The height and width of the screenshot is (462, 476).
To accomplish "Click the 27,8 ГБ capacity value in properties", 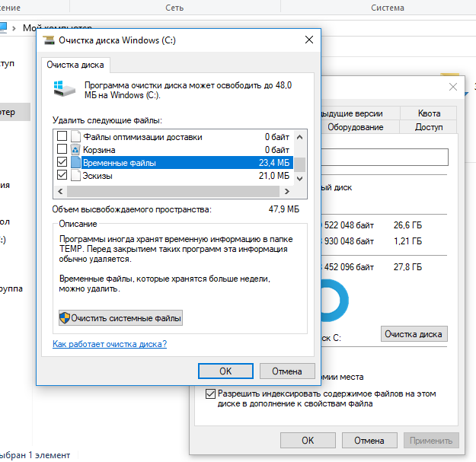I will 407,267.
